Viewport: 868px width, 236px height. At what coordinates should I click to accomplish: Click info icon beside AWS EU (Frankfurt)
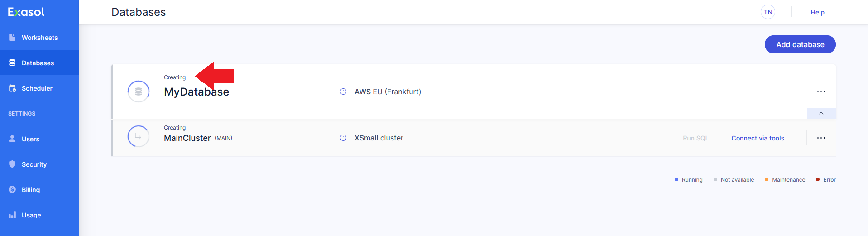pos(343,92)
